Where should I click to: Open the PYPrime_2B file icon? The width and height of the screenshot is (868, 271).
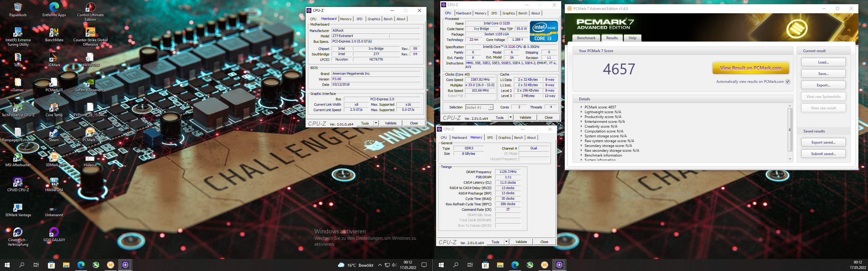90,110
